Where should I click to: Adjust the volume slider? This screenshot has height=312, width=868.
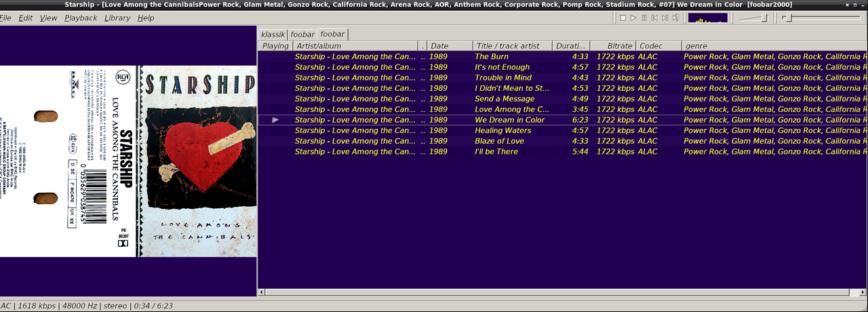pyautogui.click(x=753, y=18)
